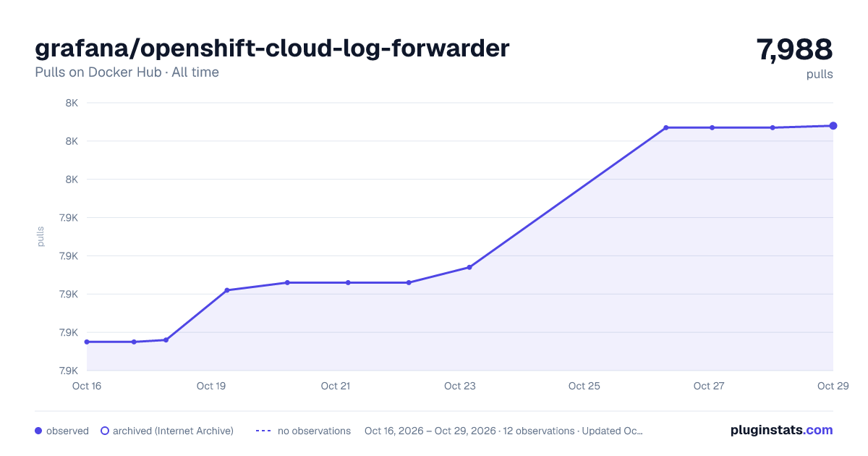The width and height of the screenshot is (868, 456).
Task: Click the Oct 29 x-axis label
Action: click(x=832, y=386)
